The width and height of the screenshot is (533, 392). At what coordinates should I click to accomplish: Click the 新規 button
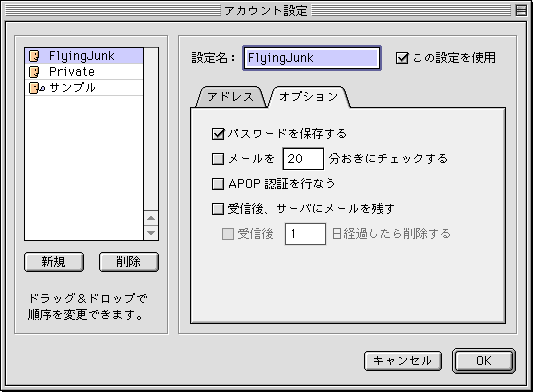54,262
